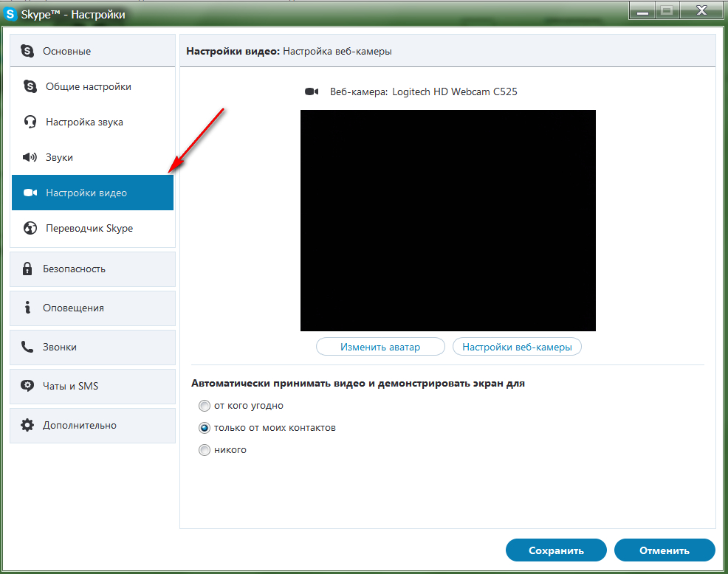728x574 pixels.
Task: Click the globe icon next to Переводчик Skype
Action: coord(30,228)
